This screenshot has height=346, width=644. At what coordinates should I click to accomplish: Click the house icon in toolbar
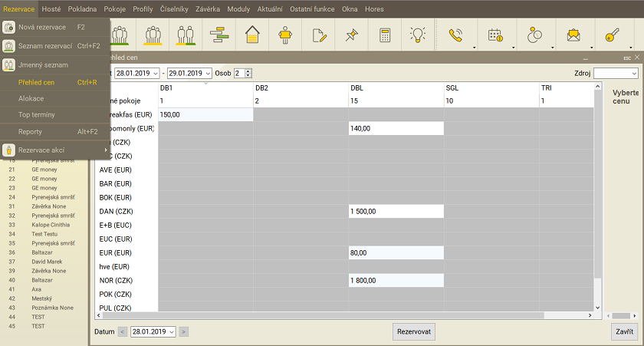[x=252, y=35]
